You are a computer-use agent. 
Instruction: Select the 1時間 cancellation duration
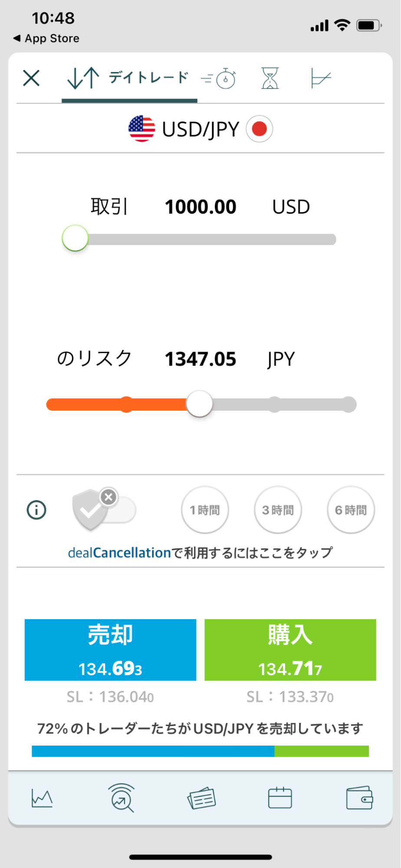(205, 510)
